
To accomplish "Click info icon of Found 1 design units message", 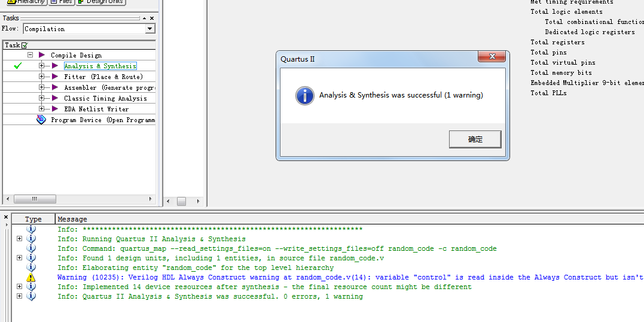I will pos(31,258).
